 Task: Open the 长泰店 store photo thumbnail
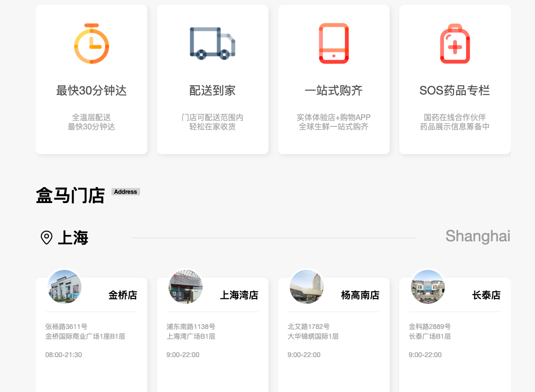tap(428, 286)
